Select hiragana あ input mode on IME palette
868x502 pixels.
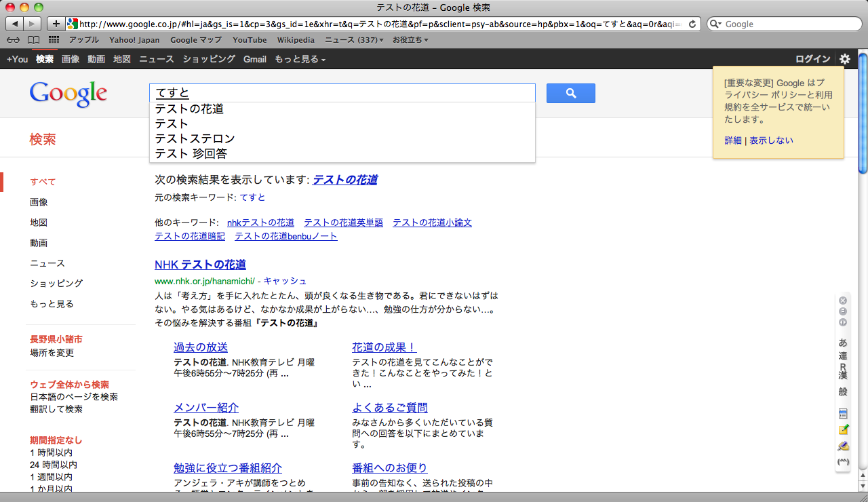click(843, 343)
